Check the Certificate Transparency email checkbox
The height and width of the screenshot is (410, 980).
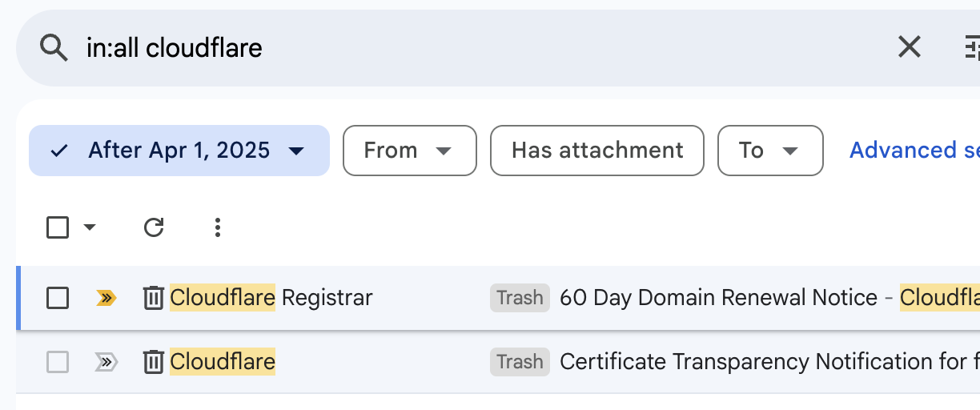(58, 363)
